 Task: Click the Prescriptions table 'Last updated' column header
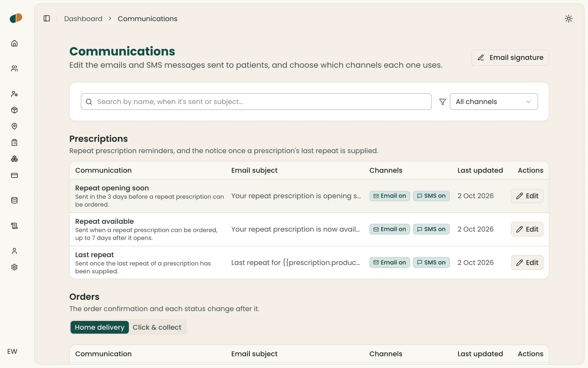pyautogui.click(x=480, y=170)
